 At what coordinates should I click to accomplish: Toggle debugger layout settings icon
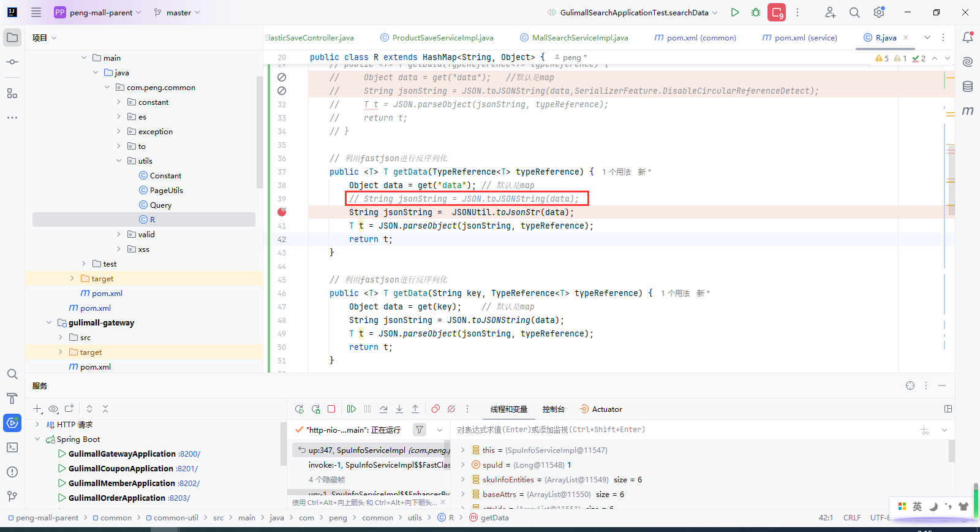tap(948, 409)
